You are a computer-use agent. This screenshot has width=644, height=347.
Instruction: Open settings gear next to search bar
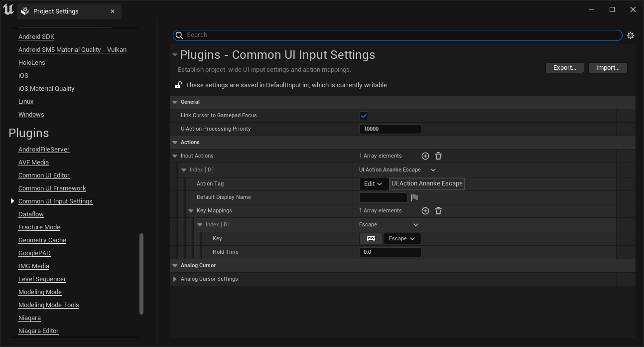[x=631, y=35]
